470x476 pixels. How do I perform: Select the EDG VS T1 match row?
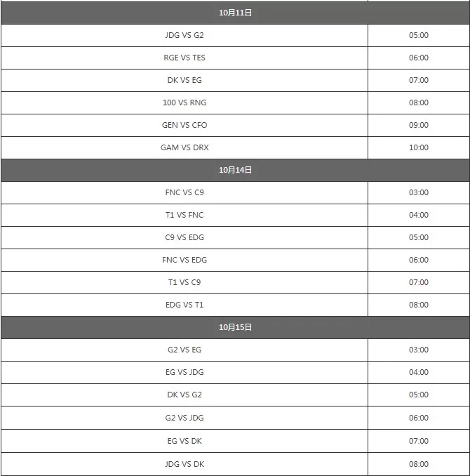235,305
